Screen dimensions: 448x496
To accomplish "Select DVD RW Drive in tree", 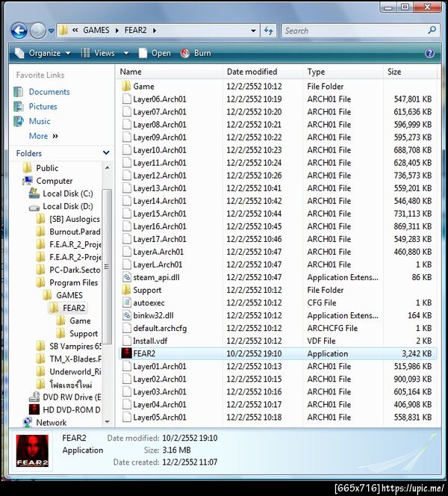I will pos(72,397).
